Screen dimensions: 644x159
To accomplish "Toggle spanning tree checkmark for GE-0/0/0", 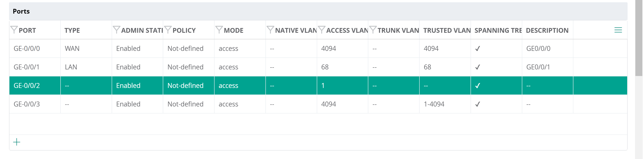I will click(x=478, y=49).
